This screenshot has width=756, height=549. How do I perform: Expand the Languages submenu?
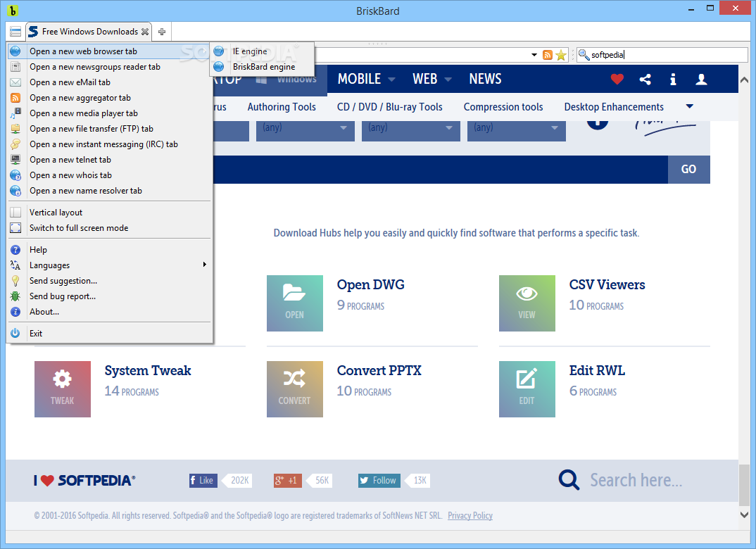tap(109, 265)
